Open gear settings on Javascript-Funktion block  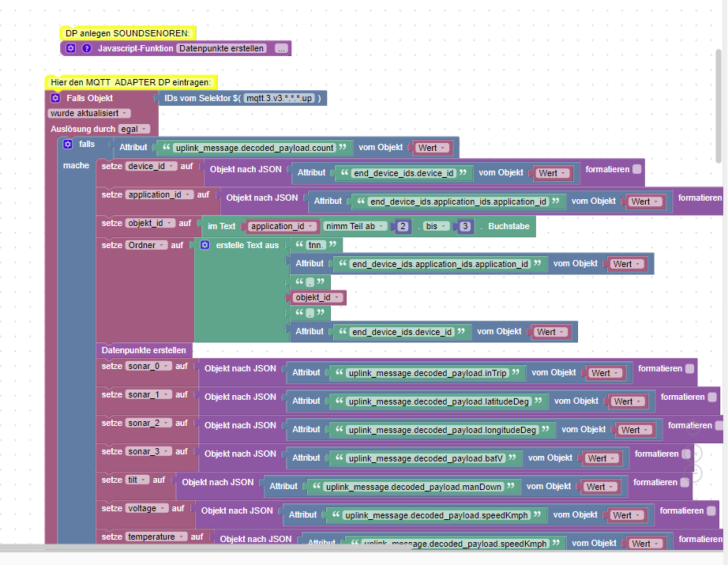[70, 48]
